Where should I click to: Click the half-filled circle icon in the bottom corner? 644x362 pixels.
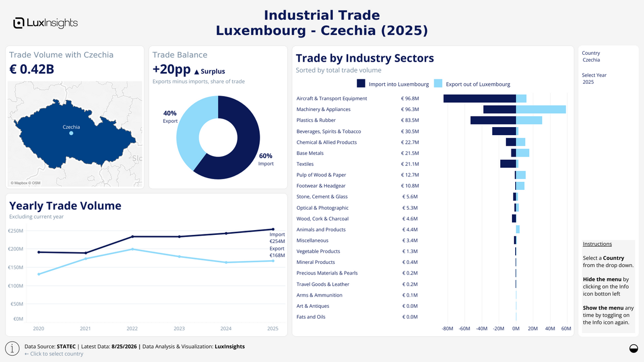633,349
